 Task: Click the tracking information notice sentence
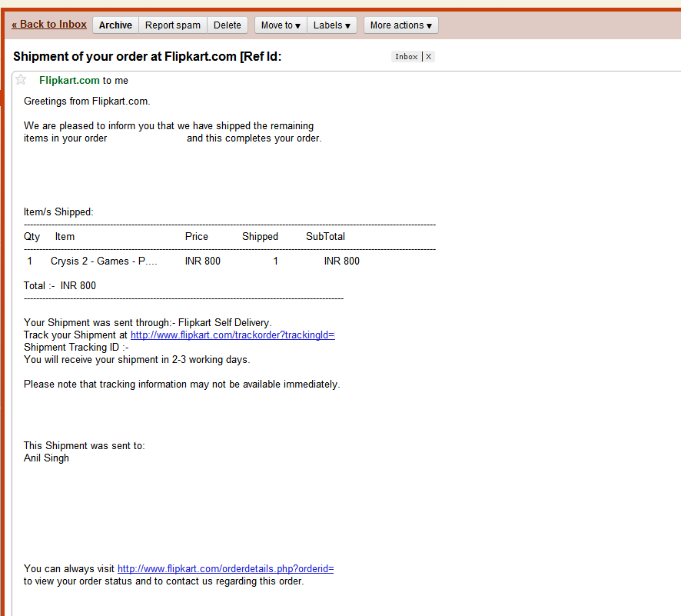coord(182,385)
